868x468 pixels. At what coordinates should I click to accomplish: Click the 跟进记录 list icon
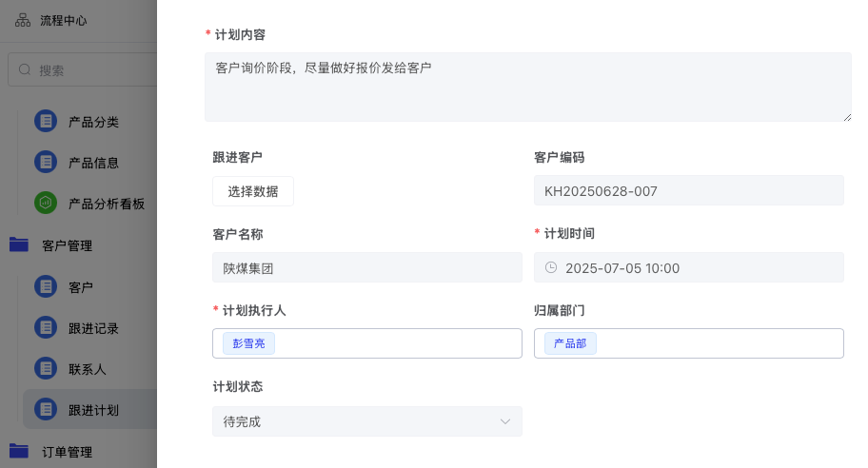[x=46, y=327]
